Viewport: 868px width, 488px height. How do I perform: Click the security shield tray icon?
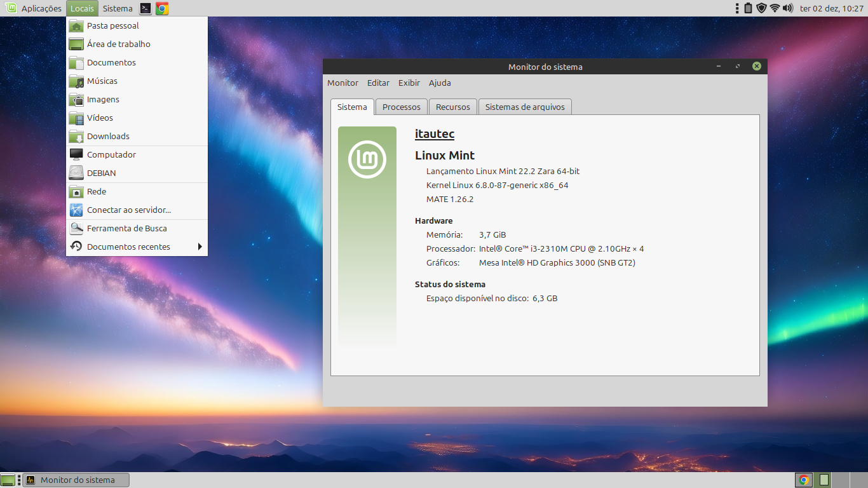click(761, 8)
